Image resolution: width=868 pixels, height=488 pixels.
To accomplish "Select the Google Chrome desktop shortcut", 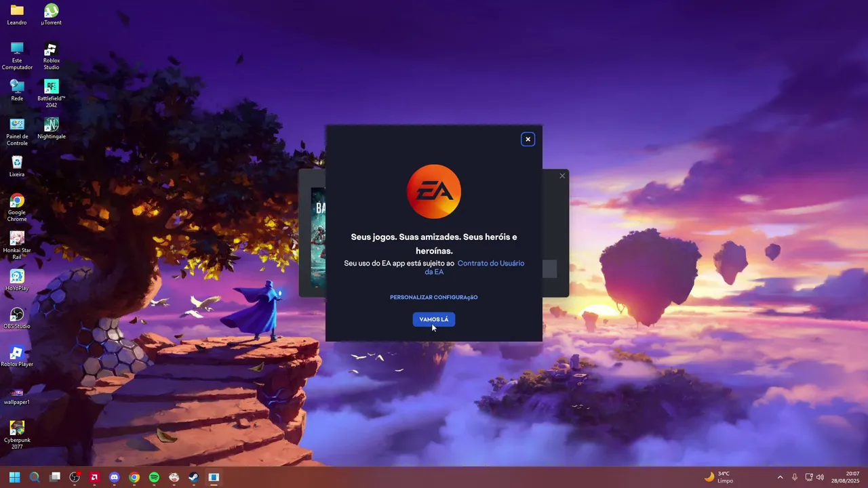I will [17, 207].
